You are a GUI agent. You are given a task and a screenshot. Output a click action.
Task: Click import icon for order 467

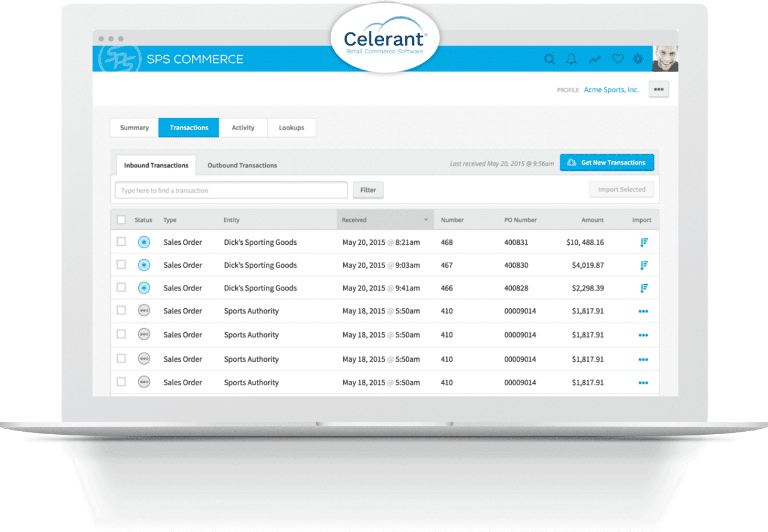click(644, 265)
